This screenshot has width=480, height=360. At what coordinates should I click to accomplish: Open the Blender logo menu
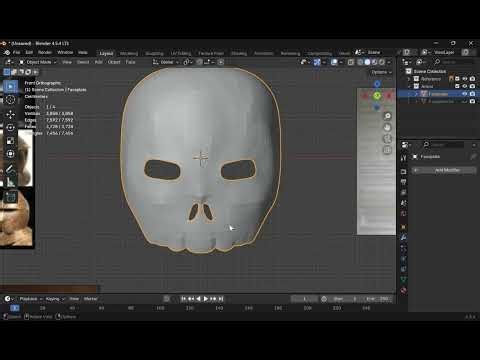click(7, 53)
